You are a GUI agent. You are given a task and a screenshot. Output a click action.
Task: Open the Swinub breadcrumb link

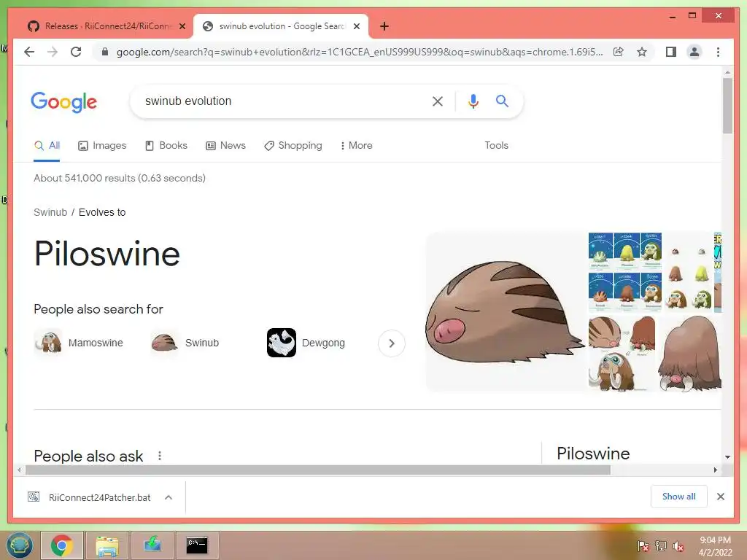(50, 212)
